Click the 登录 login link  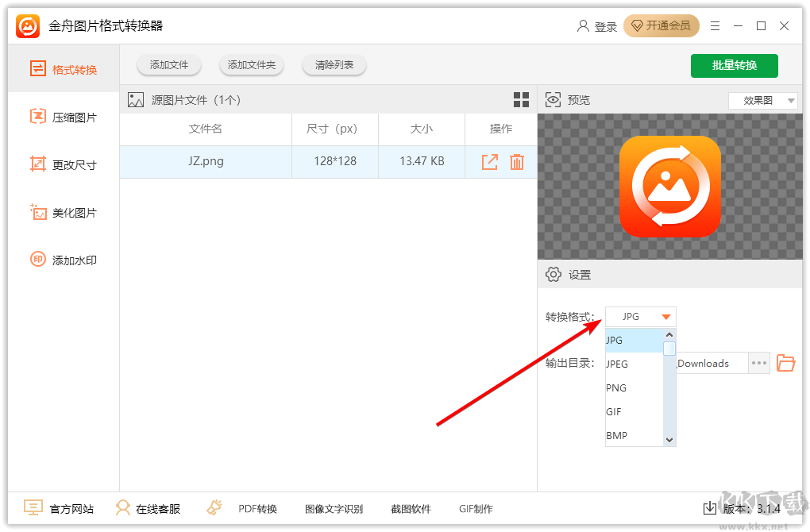[607, 25]
